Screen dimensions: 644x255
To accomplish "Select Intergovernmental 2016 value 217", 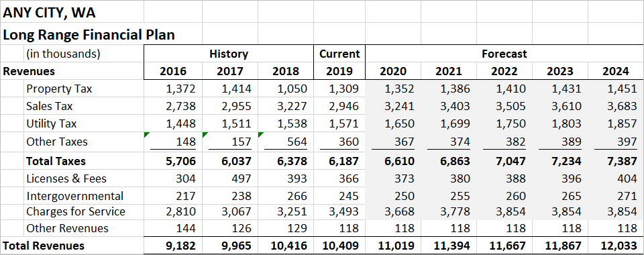I will point(186,196).
